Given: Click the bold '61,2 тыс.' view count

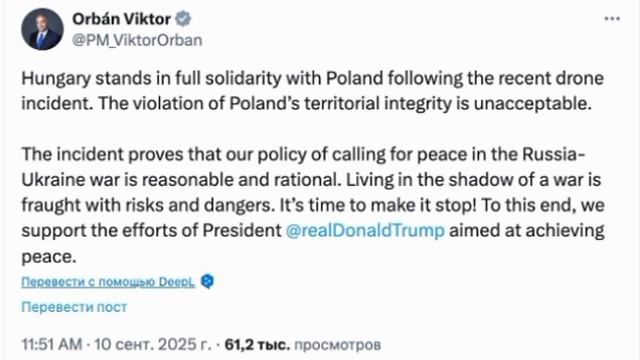Looking at the screenshot, I should (257, 345).
